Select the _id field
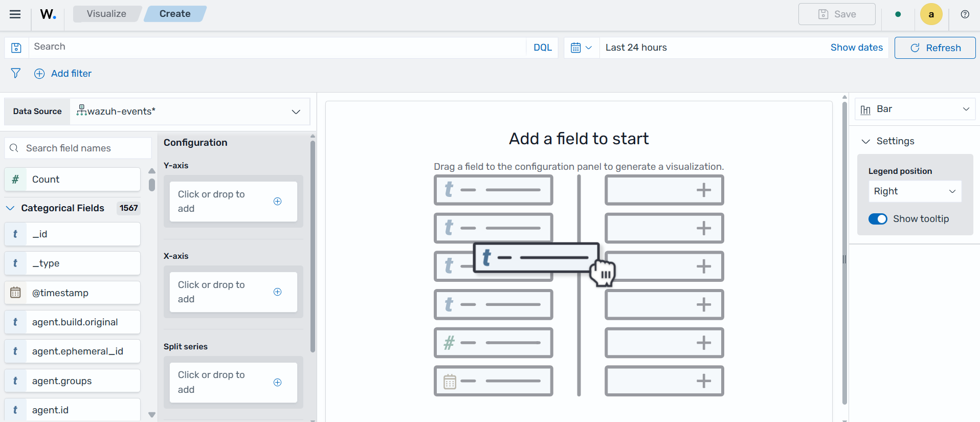980x422 pixels. click(x=72, y=234)
